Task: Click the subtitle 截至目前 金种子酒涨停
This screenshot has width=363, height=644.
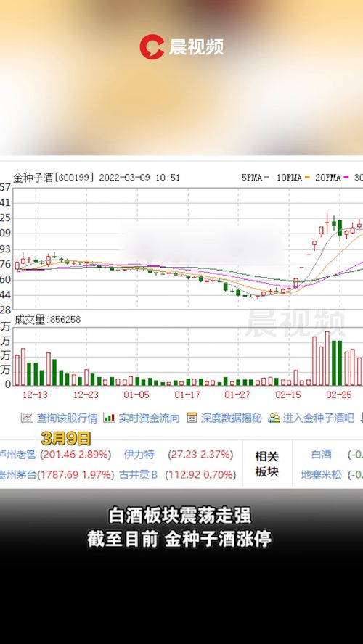Action: click(179, 540)
